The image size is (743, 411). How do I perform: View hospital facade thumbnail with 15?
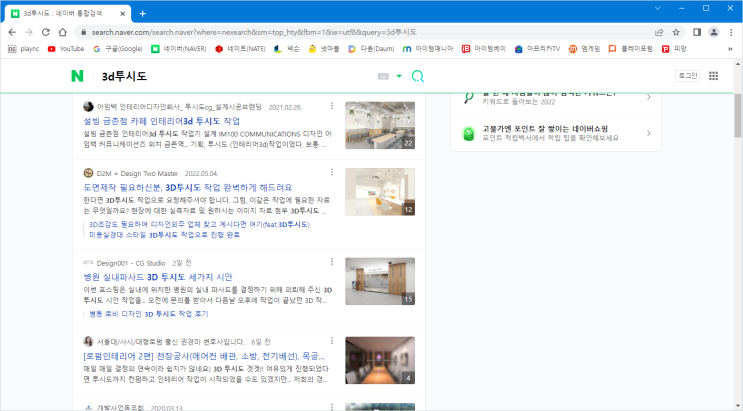tap(380, 281)
